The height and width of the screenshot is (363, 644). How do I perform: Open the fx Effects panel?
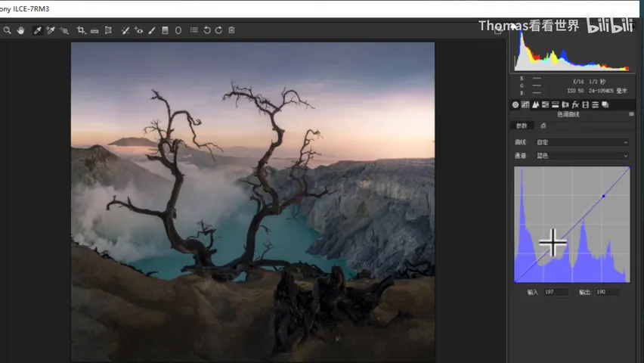[575, 105]
